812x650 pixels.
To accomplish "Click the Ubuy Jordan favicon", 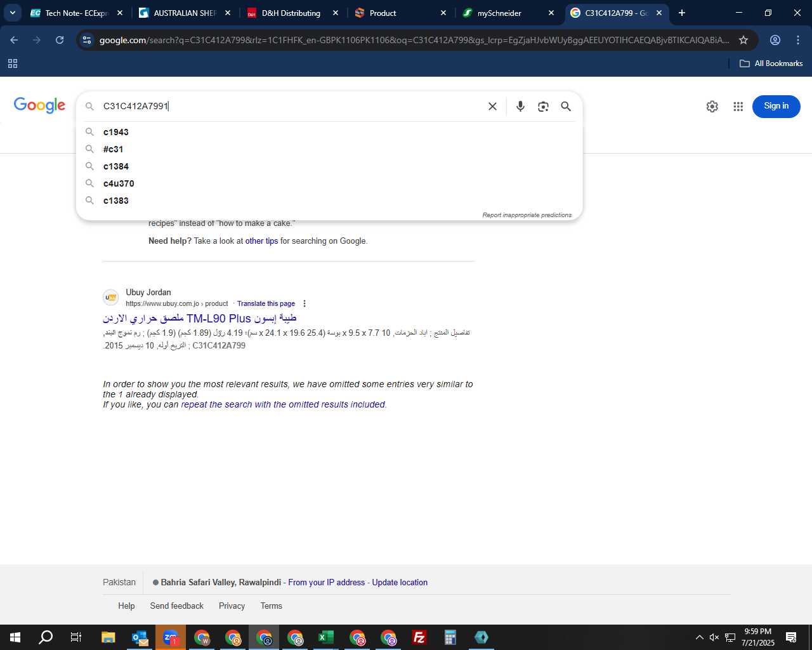I will (111, 297).
